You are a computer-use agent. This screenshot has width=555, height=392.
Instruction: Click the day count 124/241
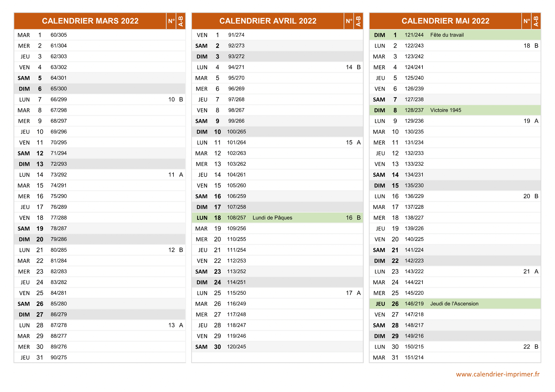(x=414, y=67)
